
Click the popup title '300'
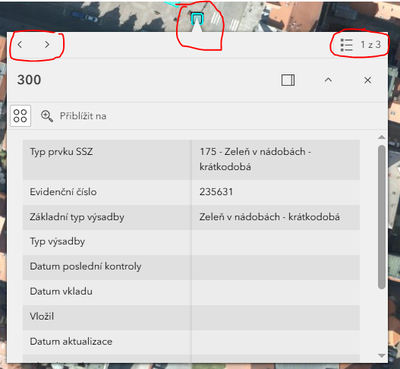point(29,80)
